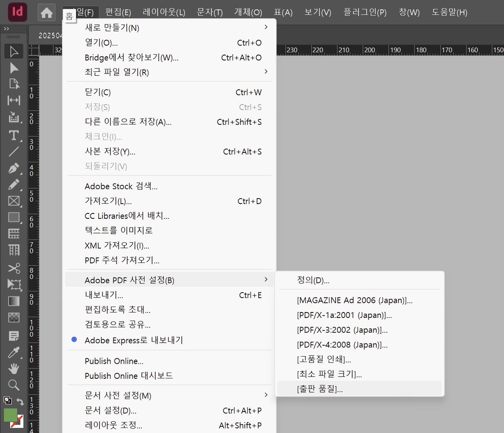The width and height of the screenshot is (504, 433).
Task: Select the Zoom tool magnifier
Action: [x=14, y=385]
